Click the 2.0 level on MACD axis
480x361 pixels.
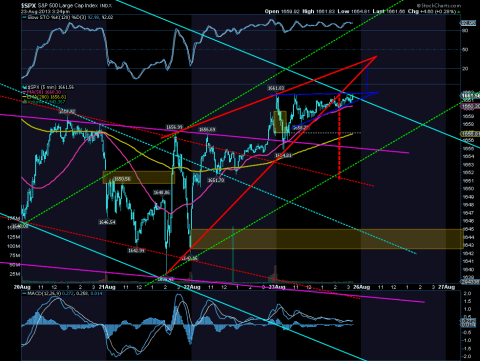467,294
